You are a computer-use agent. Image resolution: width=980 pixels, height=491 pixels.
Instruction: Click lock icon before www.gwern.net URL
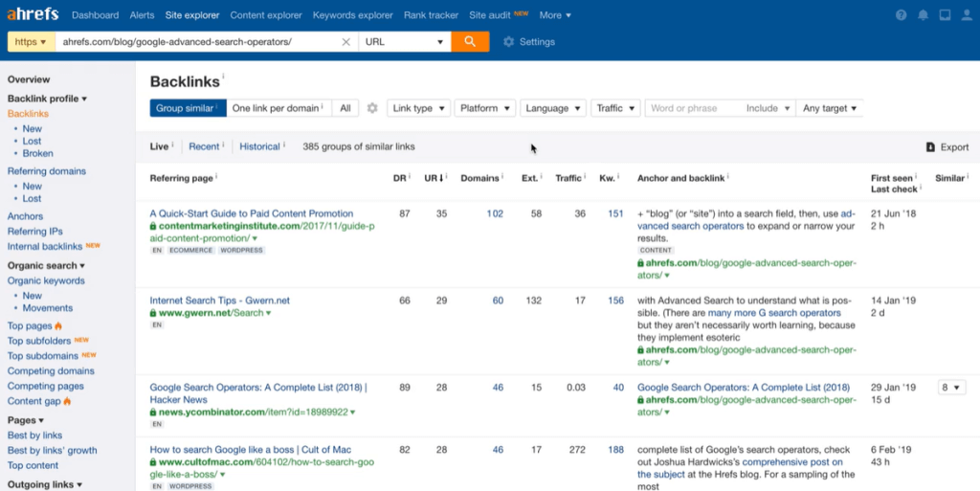tap(153, 313)
